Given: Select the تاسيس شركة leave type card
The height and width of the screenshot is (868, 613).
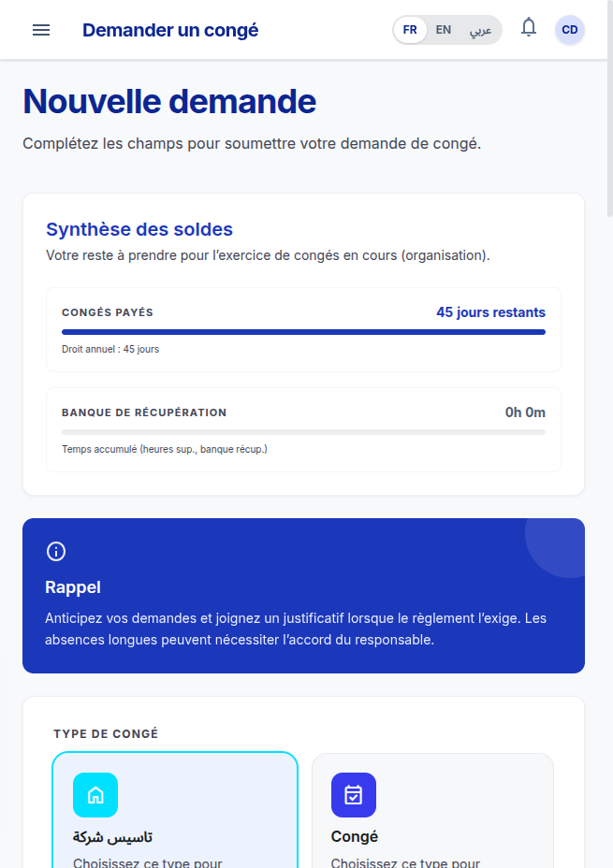Looking at the screenshot, I should pos(175,810).
